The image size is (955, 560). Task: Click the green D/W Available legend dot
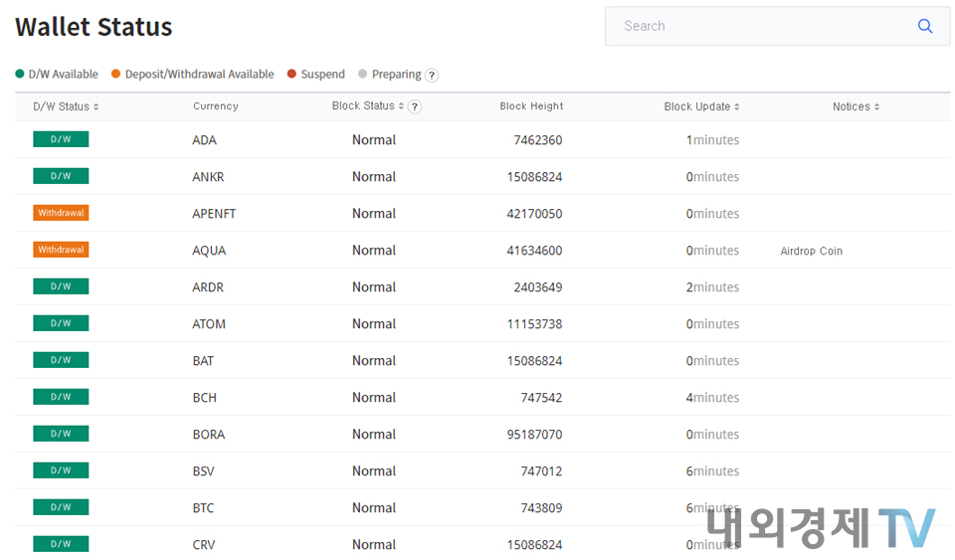(x=20, y=75)
